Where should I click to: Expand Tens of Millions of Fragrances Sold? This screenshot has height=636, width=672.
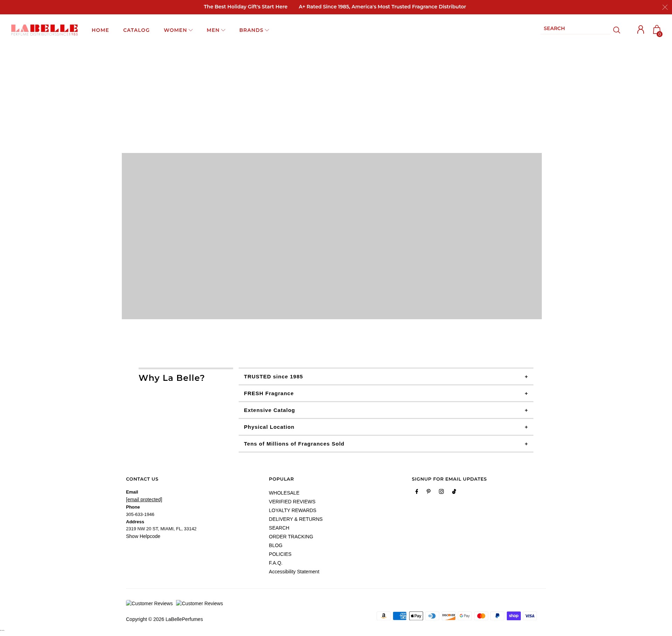pyautogui.click(x=386, y=444)
